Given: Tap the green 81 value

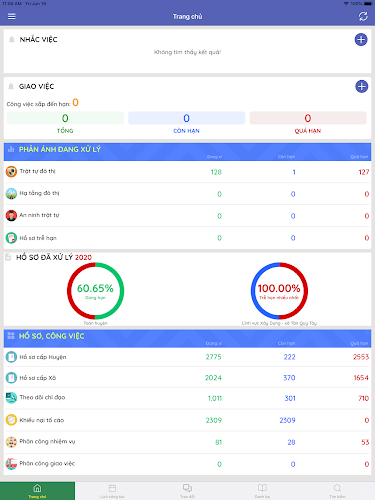Looking at the screenshot, I should click(218, 442).
